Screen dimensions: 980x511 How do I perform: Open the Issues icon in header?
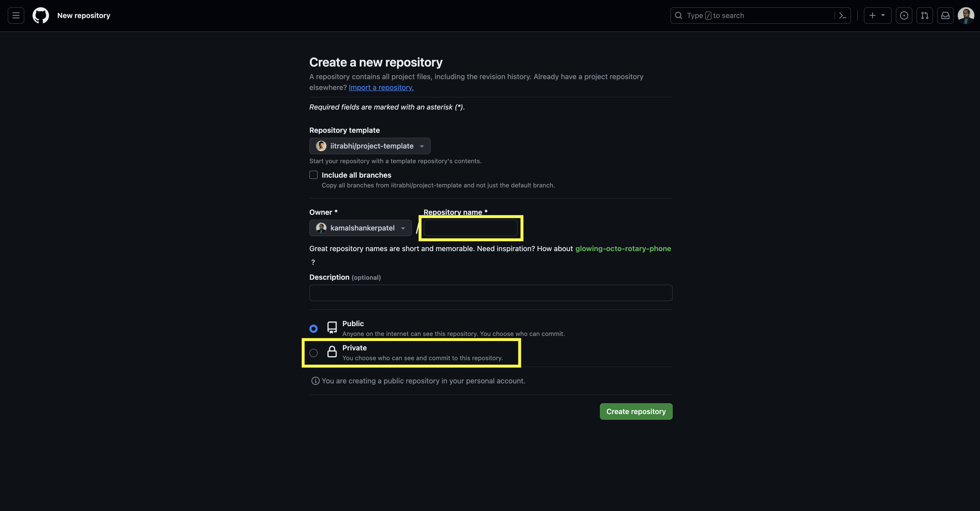(904, 15)
